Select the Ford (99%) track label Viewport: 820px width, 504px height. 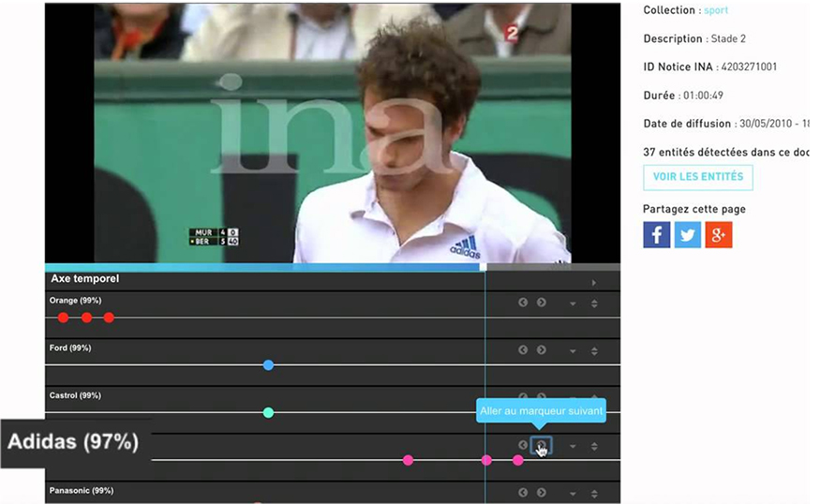point(70,348)
